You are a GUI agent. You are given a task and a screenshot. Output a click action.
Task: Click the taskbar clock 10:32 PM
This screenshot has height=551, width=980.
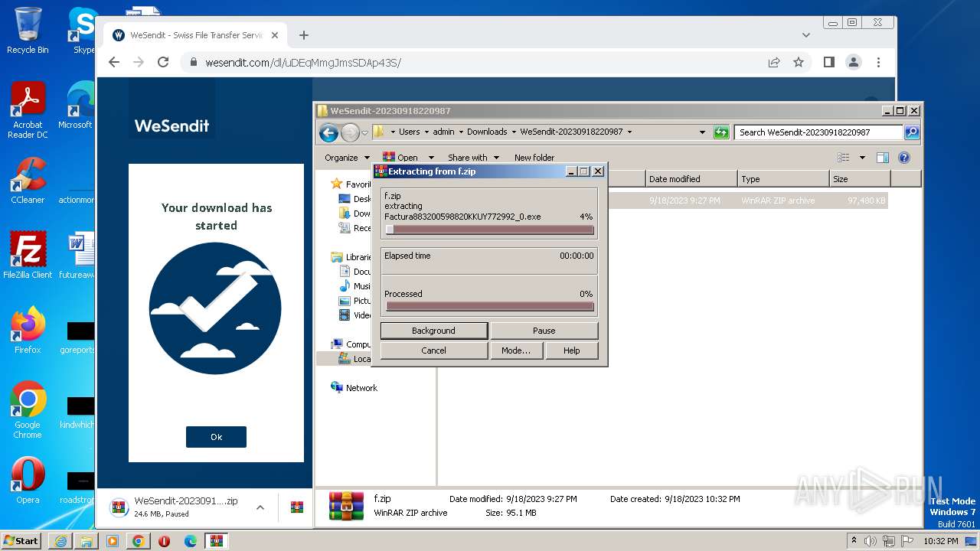[939, 541]
